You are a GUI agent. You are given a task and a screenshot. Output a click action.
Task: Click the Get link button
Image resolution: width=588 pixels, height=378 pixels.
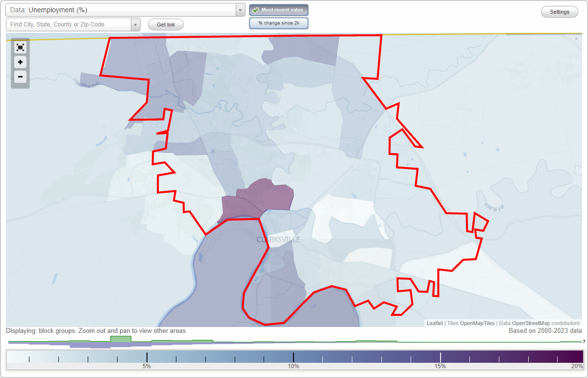click(x=166, y=25)
